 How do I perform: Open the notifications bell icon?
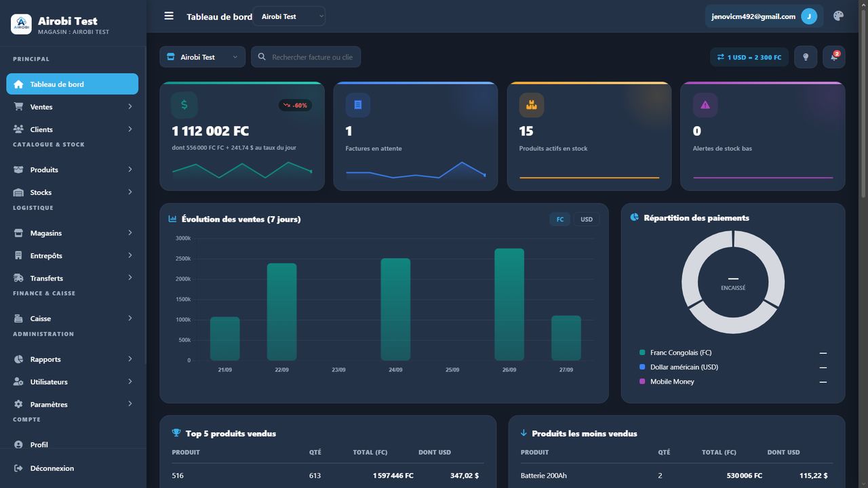pos(834,57)
